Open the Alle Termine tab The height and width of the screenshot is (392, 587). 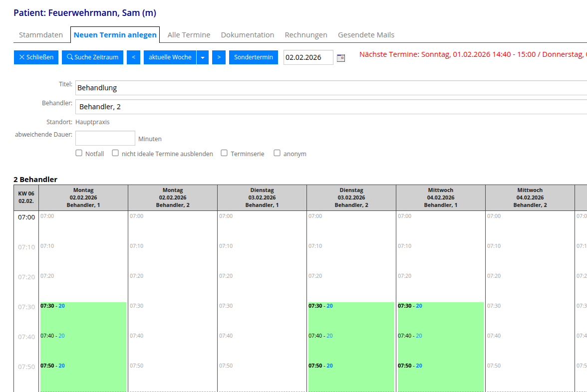[189, 35]
